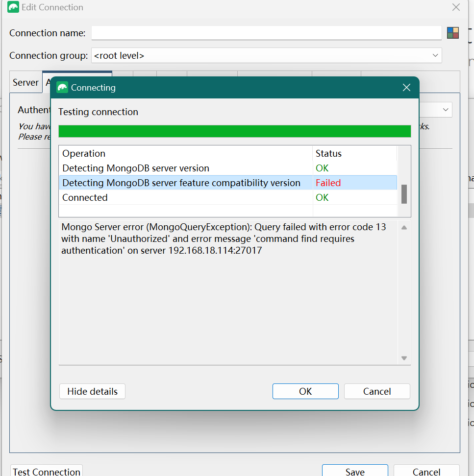Select the Failed feature compatibility version row

(228, 183)
